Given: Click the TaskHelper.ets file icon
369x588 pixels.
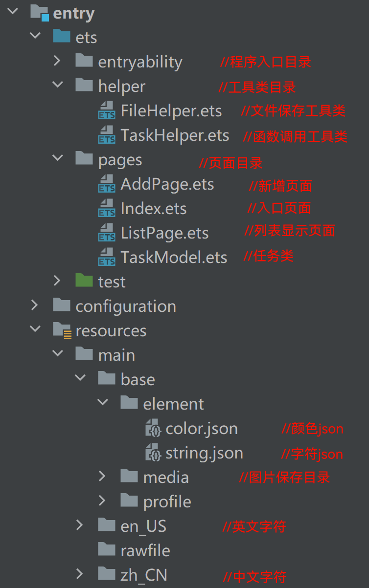Looking at the screenshot, I should click(107, 135).
